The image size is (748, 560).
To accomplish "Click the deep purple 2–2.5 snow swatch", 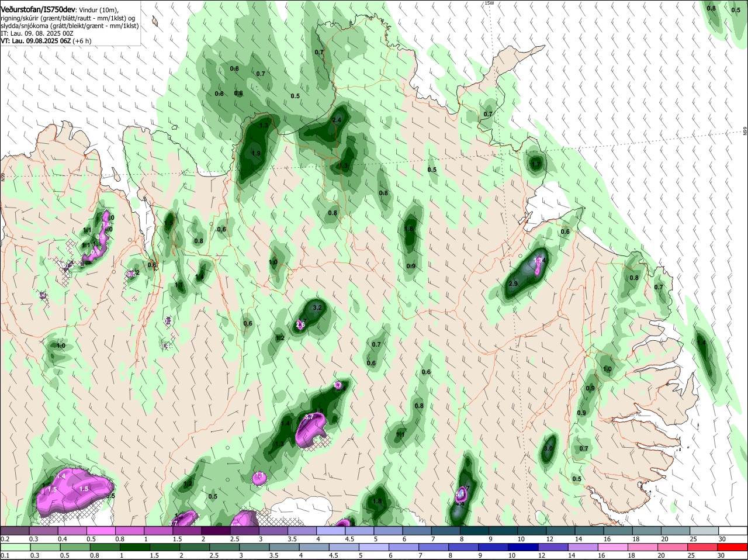I will (216, 530).
